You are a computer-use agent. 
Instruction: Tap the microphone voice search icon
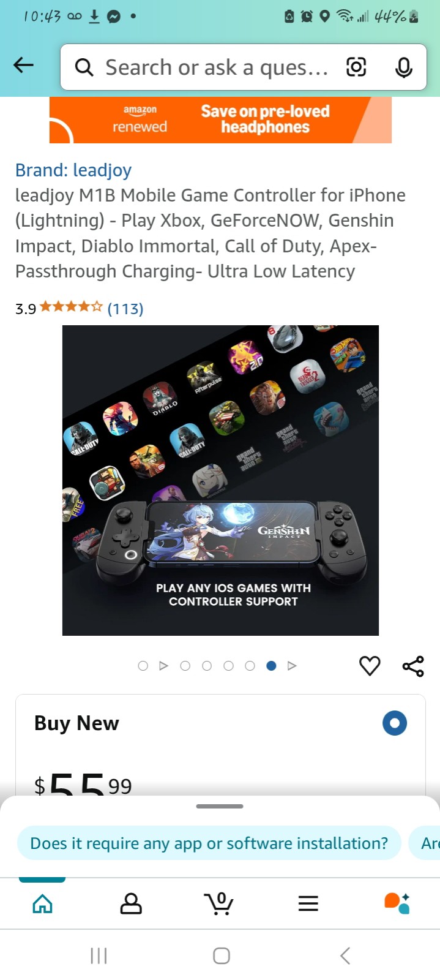pyautogui.click(x=403, y=67)
